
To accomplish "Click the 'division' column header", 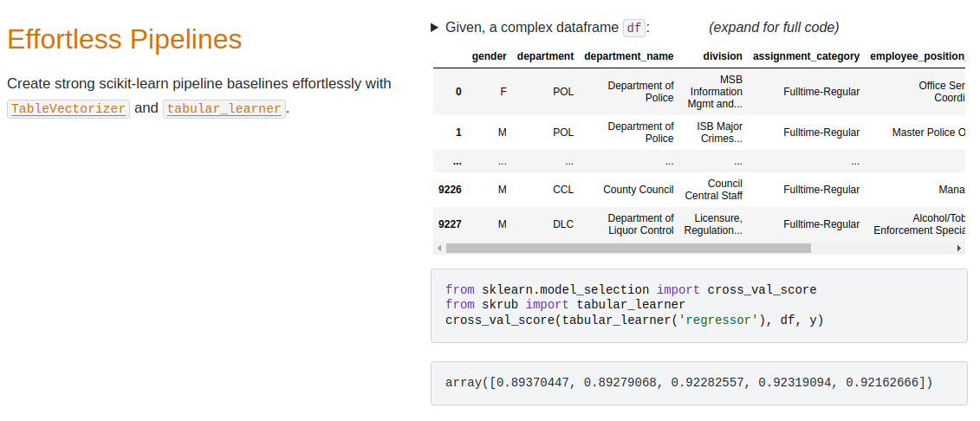I will point(723,56).
